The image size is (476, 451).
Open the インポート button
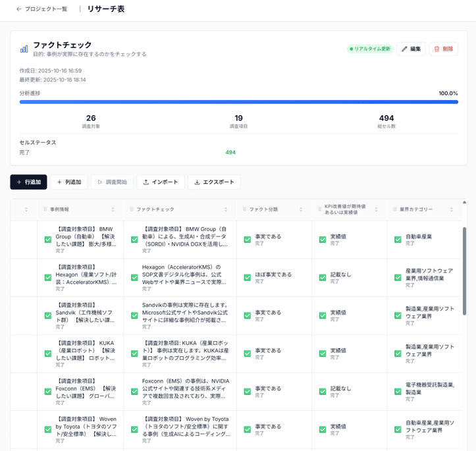coord(160,182)
